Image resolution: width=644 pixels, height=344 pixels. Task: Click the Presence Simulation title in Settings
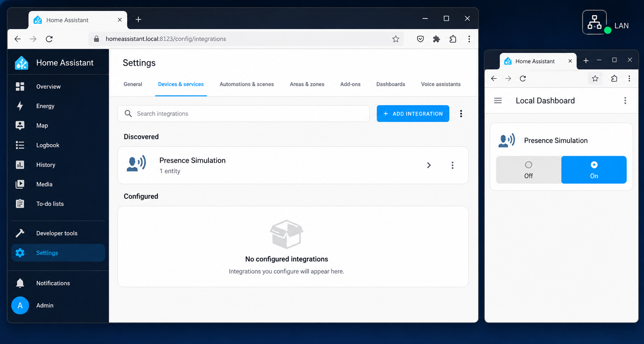[192, 160]
